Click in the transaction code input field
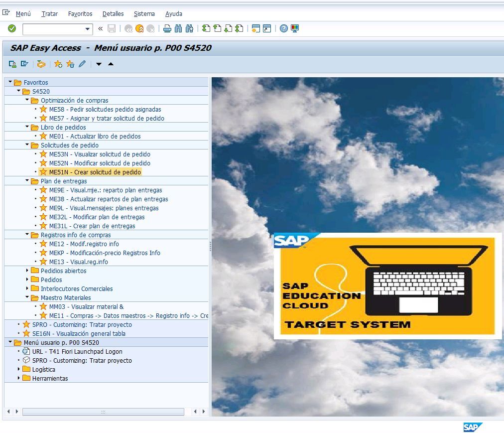504x433 pixels. pos(53,29)
